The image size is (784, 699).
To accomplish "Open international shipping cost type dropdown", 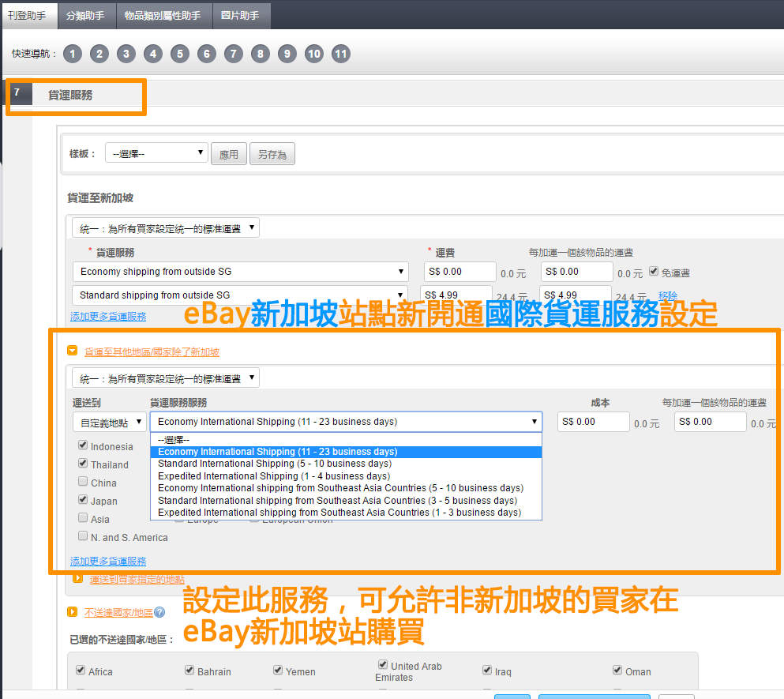I will (x=166, y=378).
